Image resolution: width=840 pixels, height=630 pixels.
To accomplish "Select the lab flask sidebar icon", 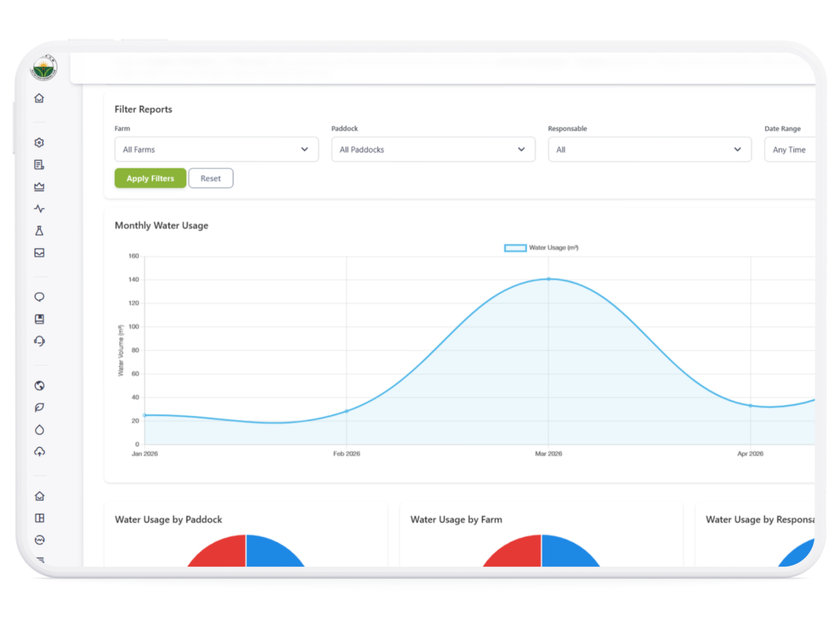I will tap(39, 231).
